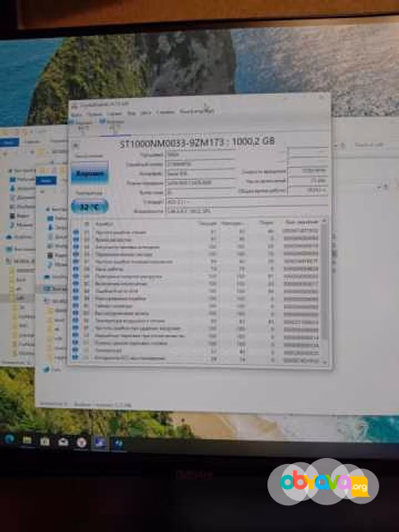Viewport: 399px width, 532px height.
Task: Click the round red-white taskbar icon
Action: [82, 442]
